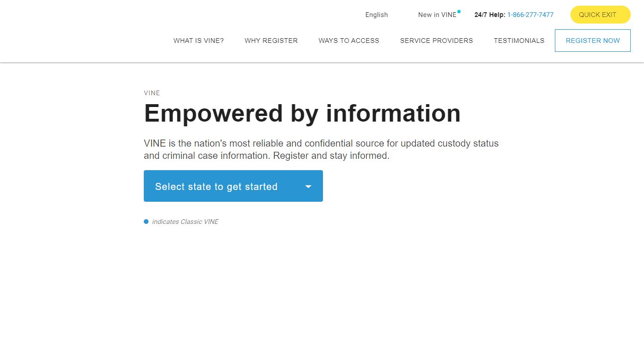Open the New in VINE link
Image resolution: width=644 pixels, height=362 pixels.
(x=437, y=15)
